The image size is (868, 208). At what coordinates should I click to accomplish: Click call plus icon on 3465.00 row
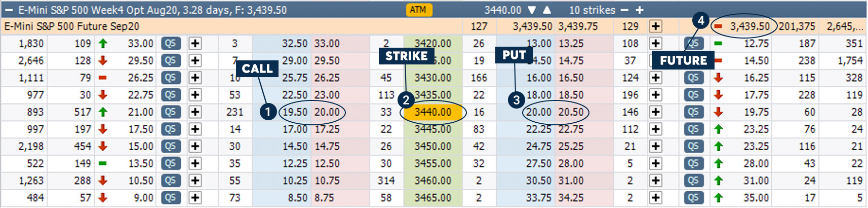pyautogui.click(x=195, y=198)
